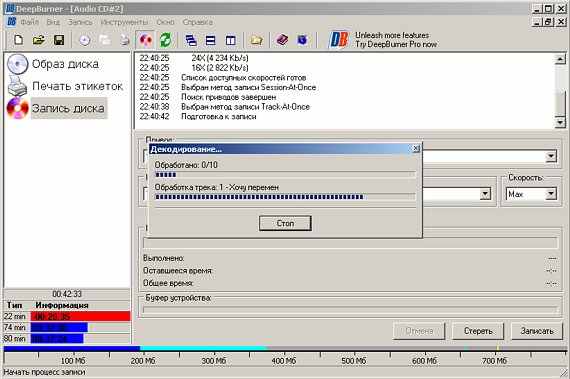570x379 pixels.
Task: Click the selected Запись диска label
Action: coord(68,108)
